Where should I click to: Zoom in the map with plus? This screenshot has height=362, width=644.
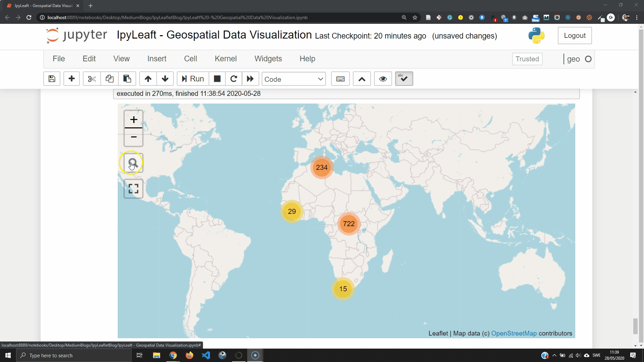[x=133, y=120]
